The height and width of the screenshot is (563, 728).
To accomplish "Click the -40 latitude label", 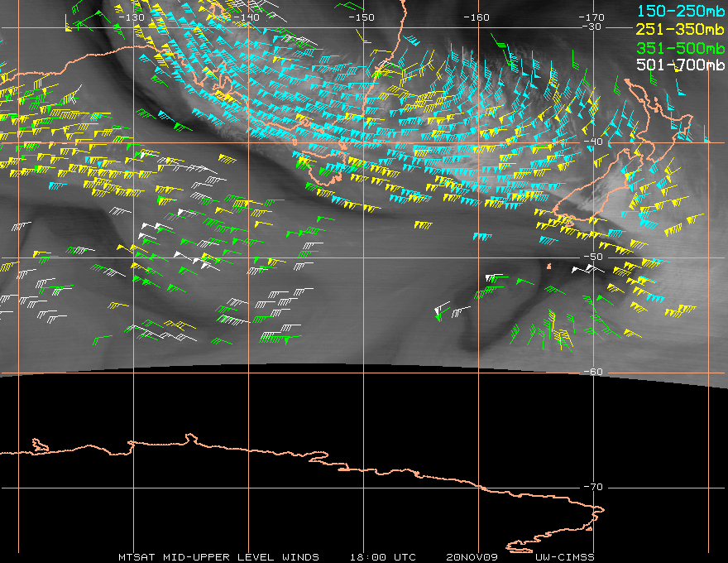I will [x=593, y=142].
